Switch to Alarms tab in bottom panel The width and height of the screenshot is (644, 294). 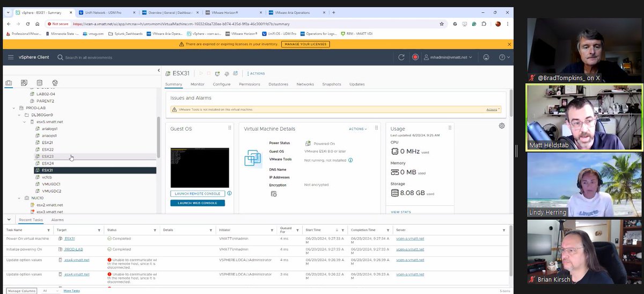pos(57,220)
